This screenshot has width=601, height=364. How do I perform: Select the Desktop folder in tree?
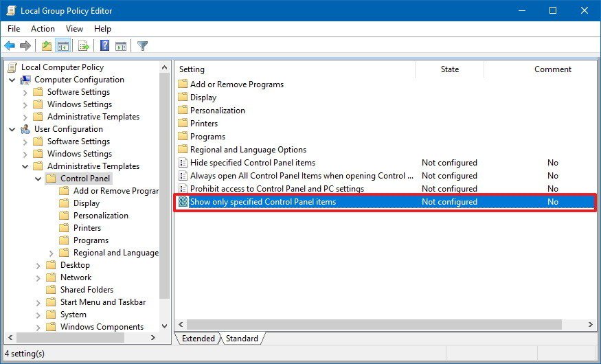point(75,265)
